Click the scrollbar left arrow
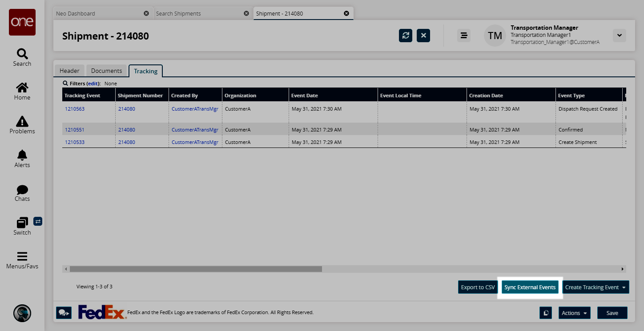Viewport: 644px width, 331px height. click(x=66, y=269)
